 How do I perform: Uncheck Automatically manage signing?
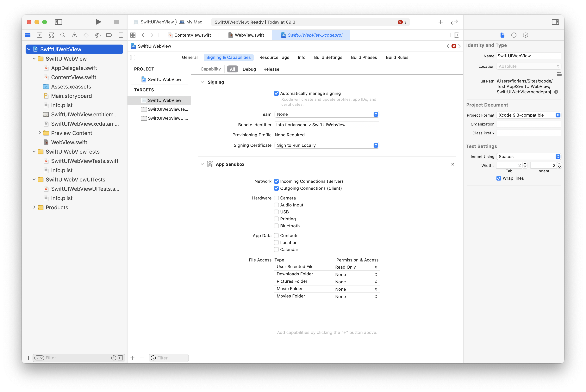point(276,93)
